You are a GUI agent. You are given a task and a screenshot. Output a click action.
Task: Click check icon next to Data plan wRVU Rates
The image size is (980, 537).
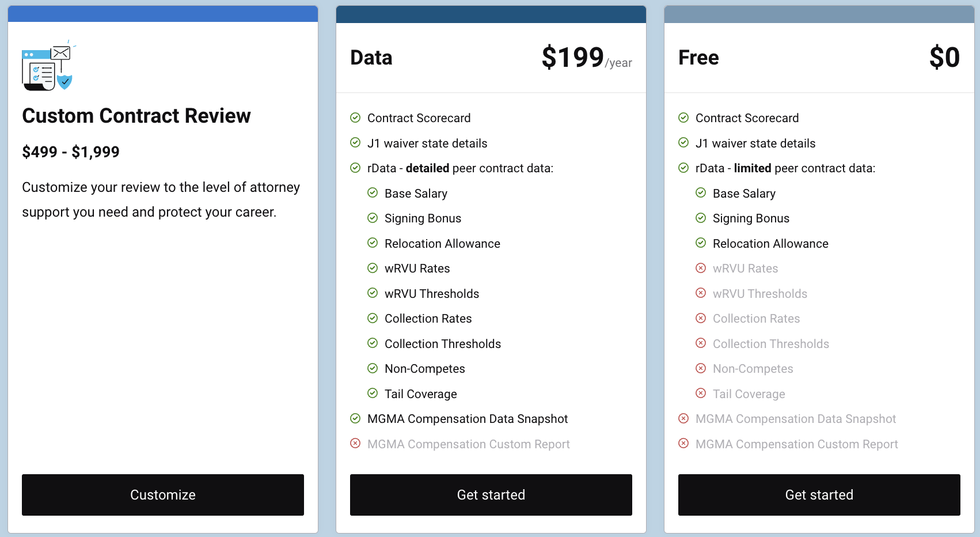tap(373, 268)
